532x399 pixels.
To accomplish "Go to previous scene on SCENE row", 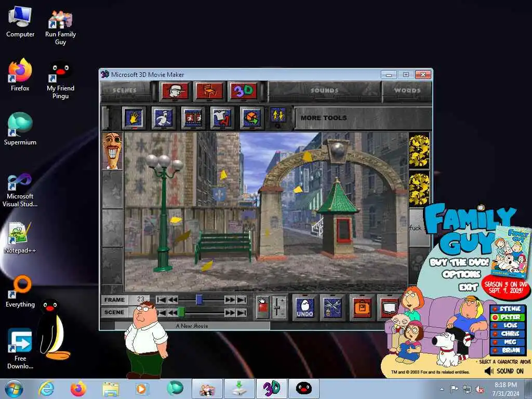I will (x=173, y=312).
